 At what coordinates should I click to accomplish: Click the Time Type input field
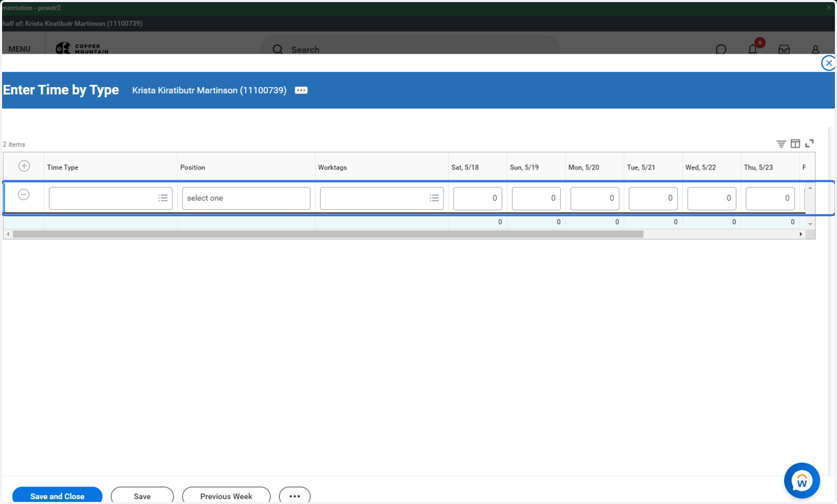[110, 198]
